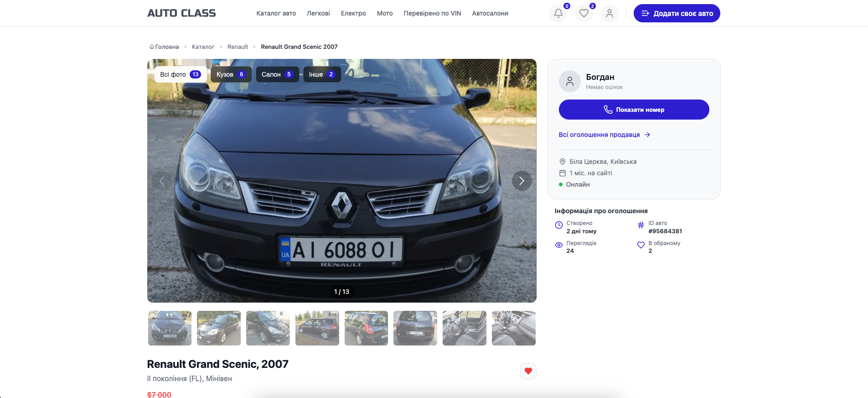Viewport: 868px width, 398px height.
Task: Open user profile icon in header
Action: (609, 13)
